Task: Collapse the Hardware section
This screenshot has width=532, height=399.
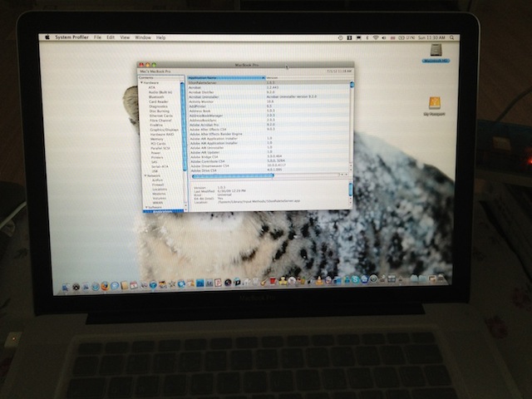Action: (x=142, y=83)
